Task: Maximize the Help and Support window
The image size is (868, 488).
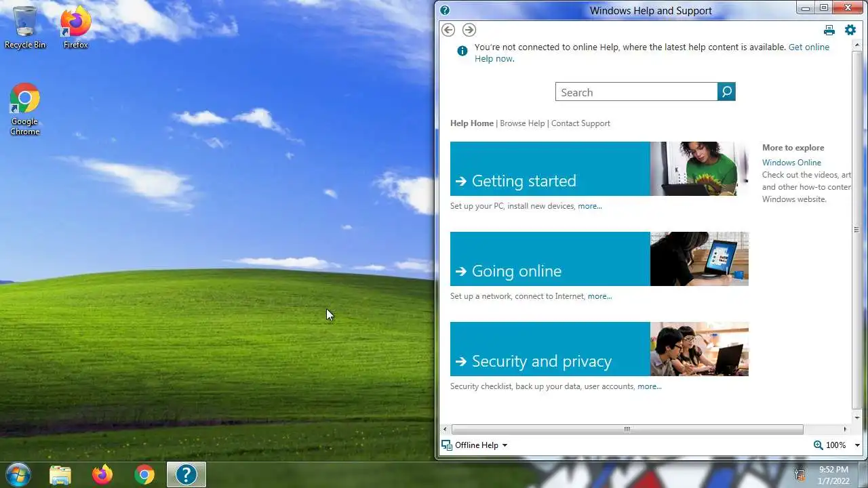Action: [x=824, y=8]
